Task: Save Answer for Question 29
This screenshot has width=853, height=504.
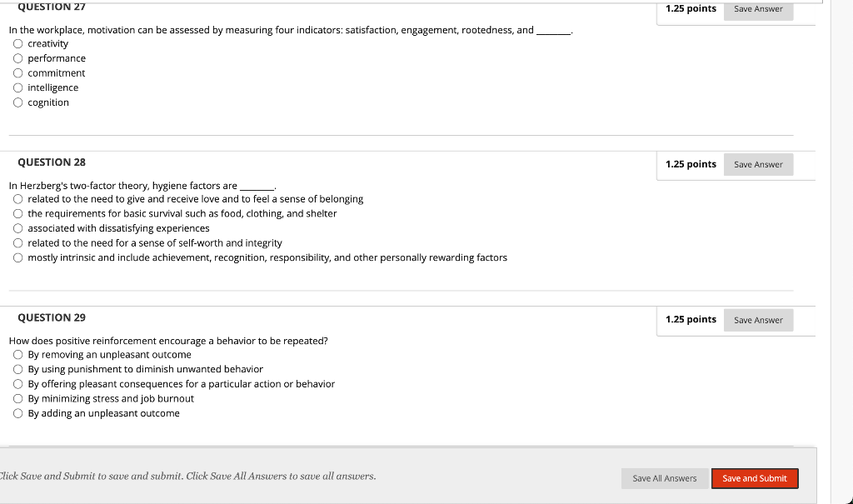Action: 758,320
